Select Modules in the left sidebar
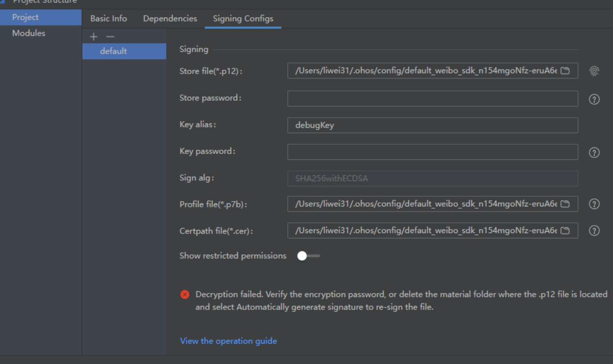The image size is (613, 364). 29,33
